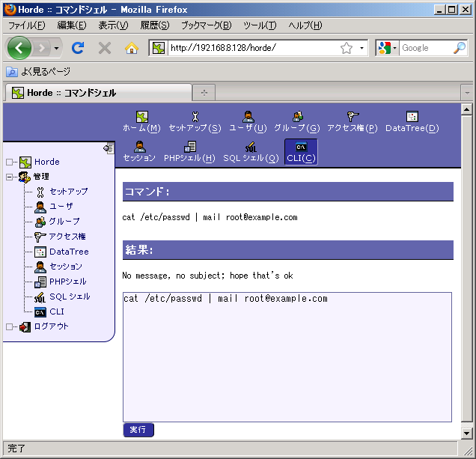The width and height of the screenshot is (476, 459).
Task: Open back/forward history dropdown arrow
Action: pyautogui.click(x=56, y=48)
